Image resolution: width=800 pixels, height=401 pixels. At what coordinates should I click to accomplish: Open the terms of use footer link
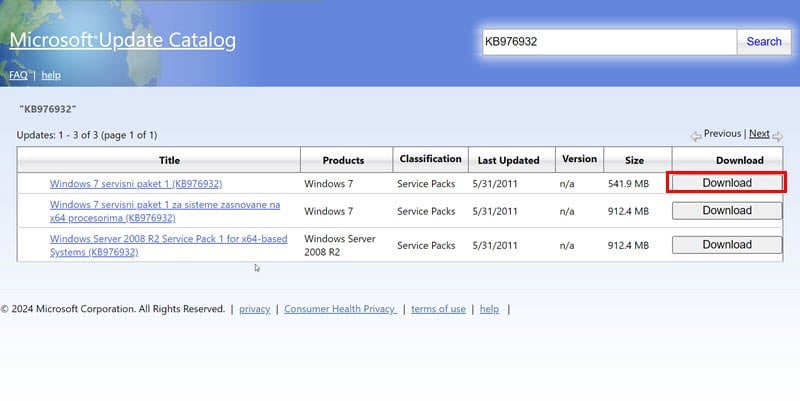tap(438, 309)
